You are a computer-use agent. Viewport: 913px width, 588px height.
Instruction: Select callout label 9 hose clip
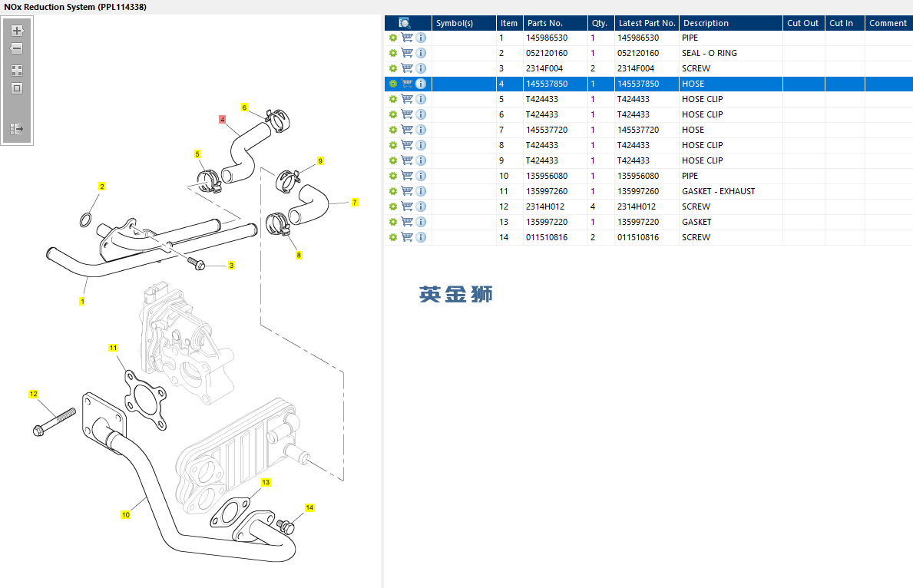(320, 160)
